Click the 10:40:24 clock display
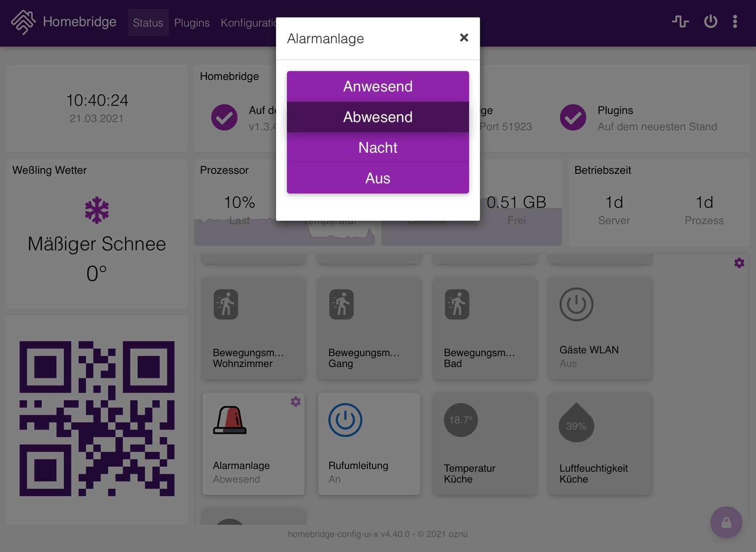This screenshot has height=552, width=756. (x=97, y=100)
